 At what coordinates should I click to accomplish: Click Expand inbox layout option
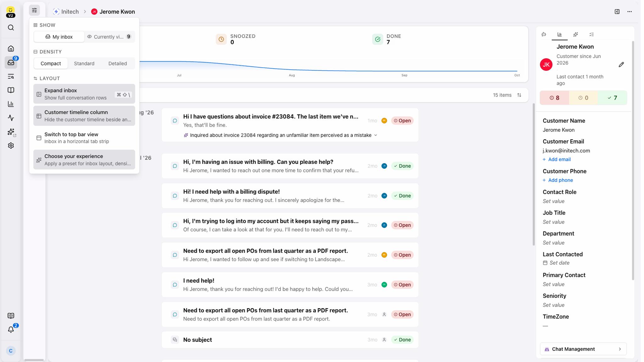[x=84, y=94]
